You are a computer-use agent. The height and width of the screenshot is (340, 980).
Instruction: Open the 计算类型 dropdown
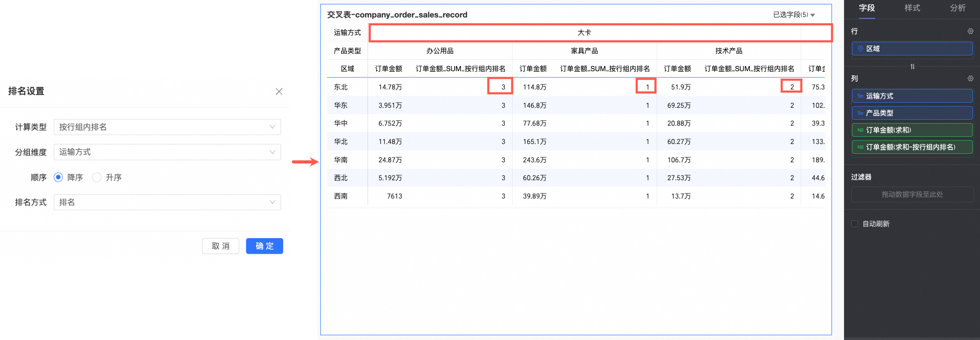[x=167, y=127]
